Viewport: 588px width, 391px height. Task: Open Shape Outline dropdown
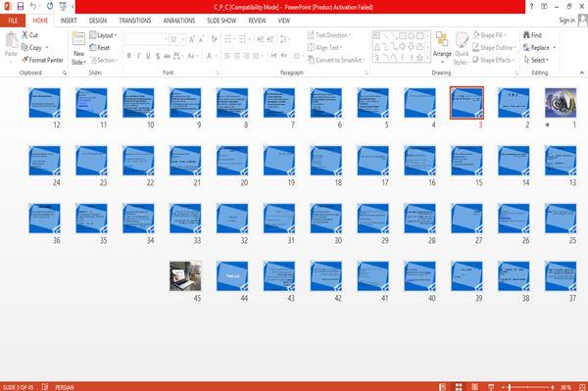coord(494,48)
